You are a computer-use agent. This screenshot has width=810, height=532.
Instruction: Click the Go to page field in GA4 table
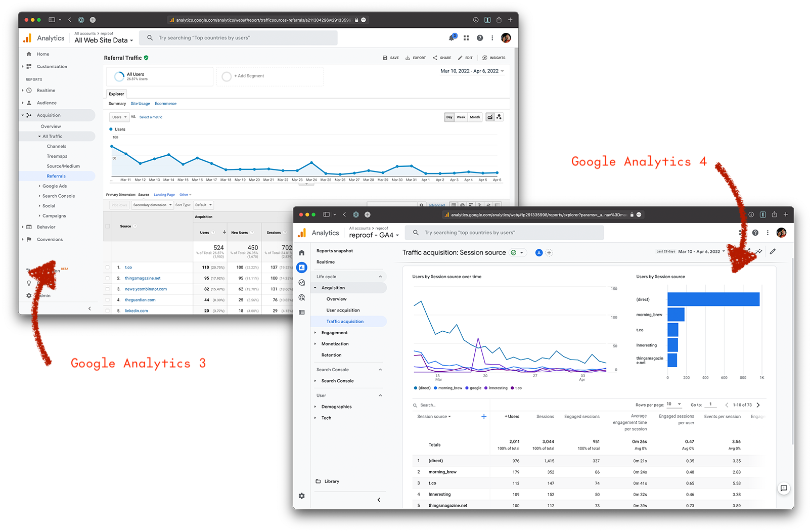point(710,405)
